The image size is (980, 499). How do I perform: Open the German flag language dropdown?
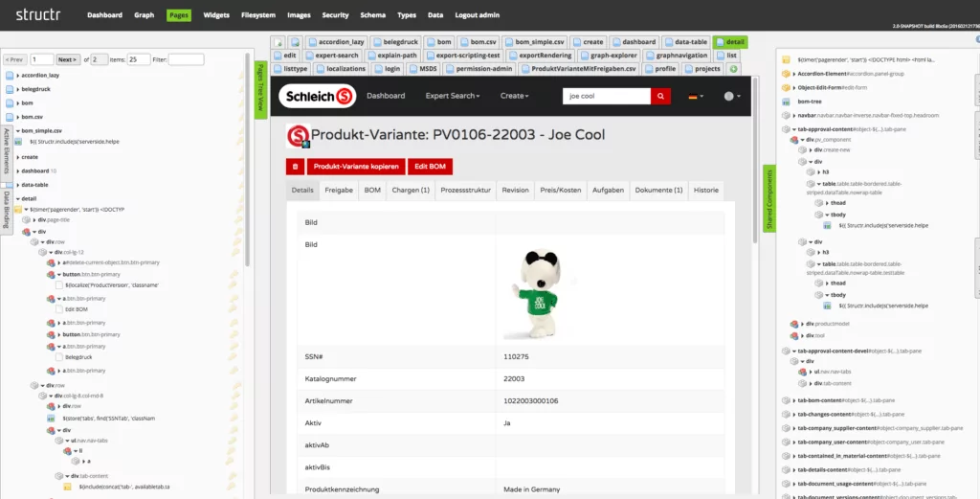point(696,97)
